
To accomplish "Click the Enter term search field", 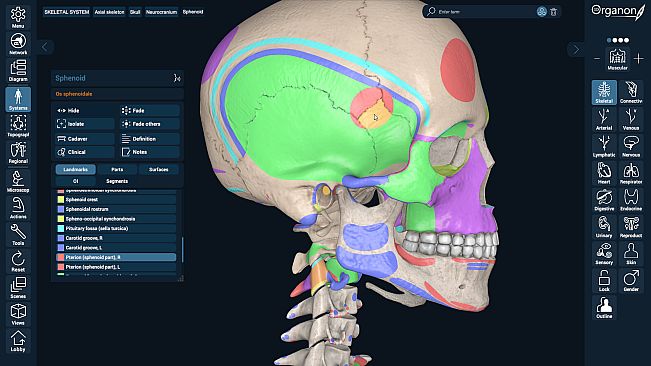I will 486,12.
